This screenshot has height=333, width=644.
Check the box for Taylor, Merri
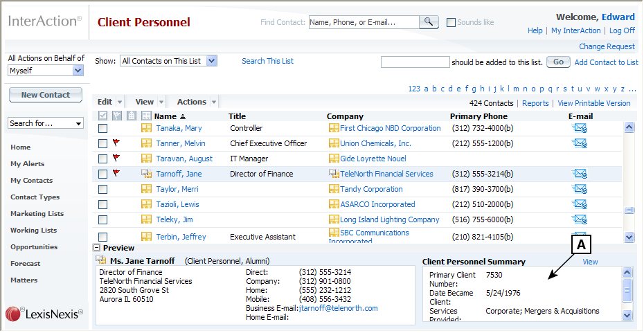pyautogui.click(x=102, y=189)
